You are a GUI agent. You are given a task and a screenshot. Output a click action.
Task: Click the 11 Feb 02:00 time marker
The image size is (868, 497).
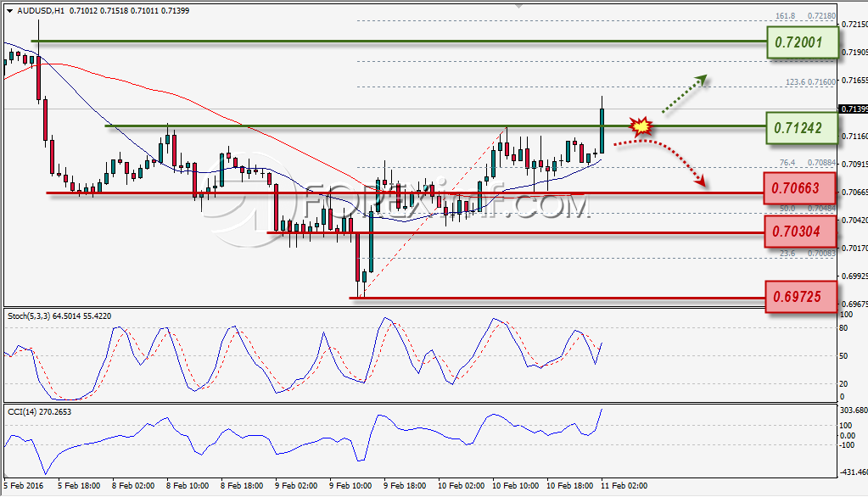(624, 486)
